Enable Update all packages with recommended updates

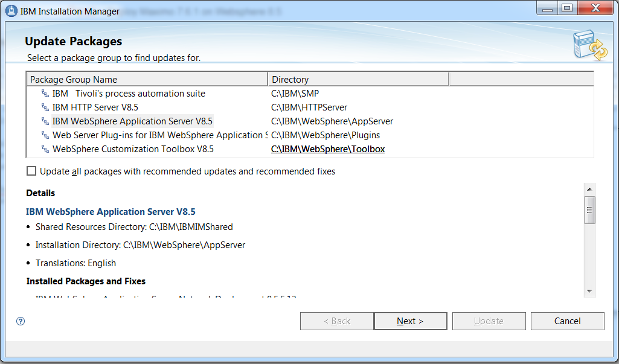coord(31,171)
